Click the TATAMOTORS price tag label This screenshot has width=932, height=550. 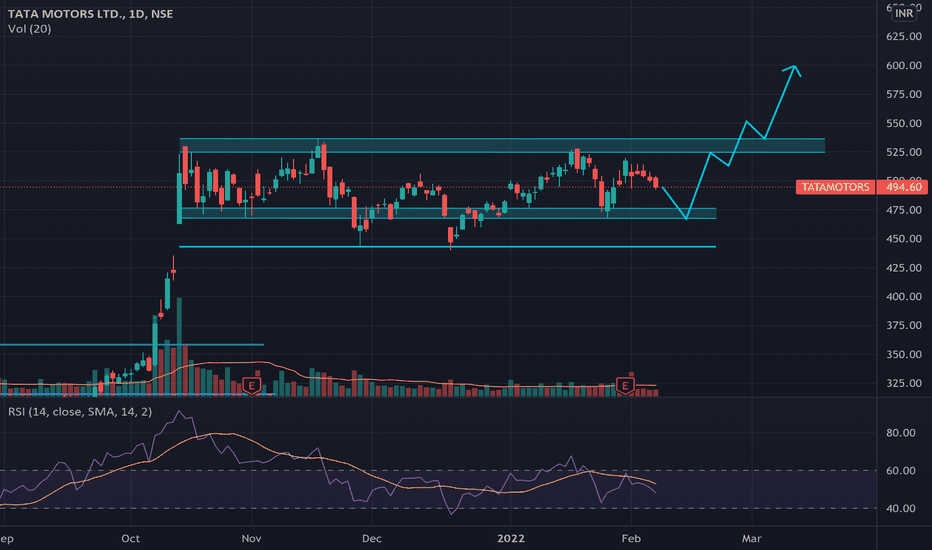[835, 187]
